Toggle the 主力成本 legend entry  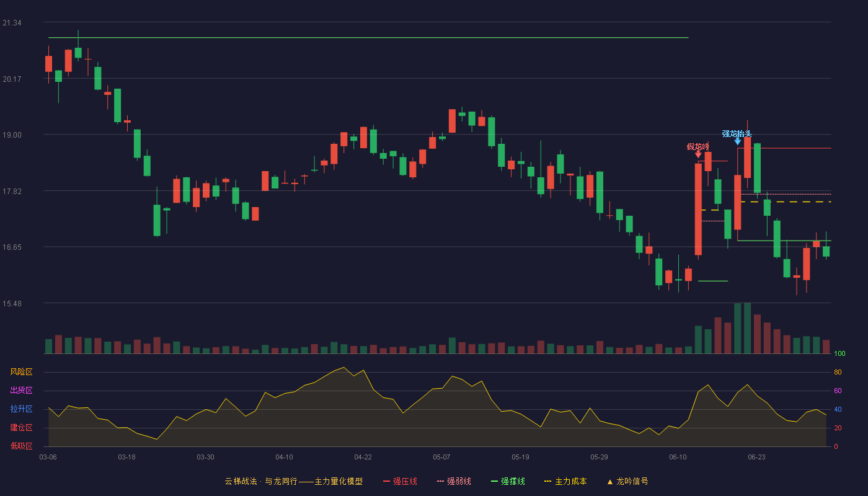coord(565,481)
